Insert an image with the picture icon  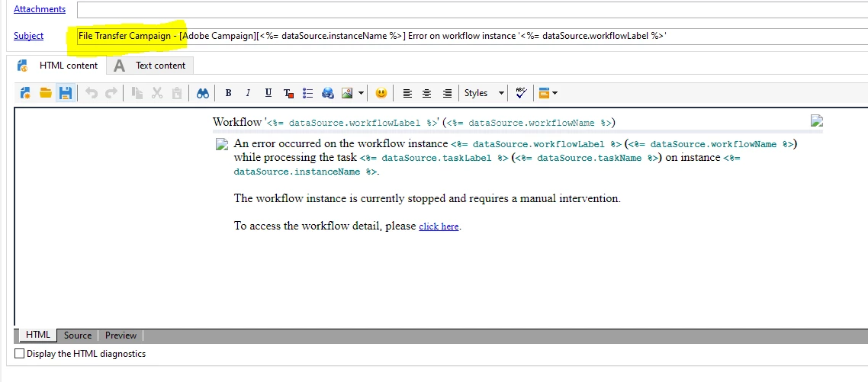point(347,93)
